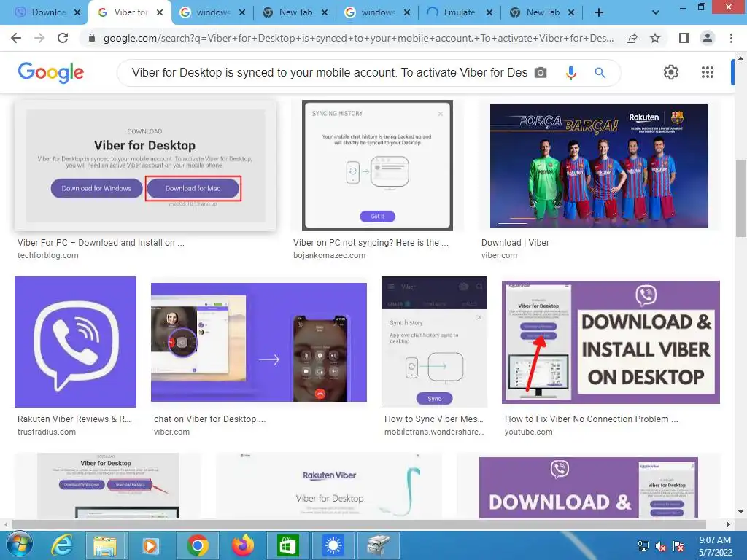Image resolution: width=747 pixels, height=560 pixels.
Task: Open 'How to Sync Viber Mes...' result
Action: (433, 419)
